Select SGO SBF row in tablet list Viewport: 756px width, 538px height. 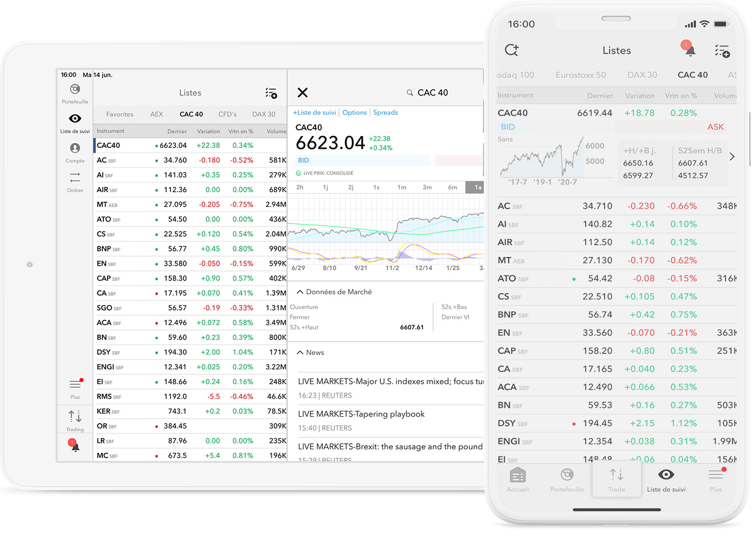191,308
